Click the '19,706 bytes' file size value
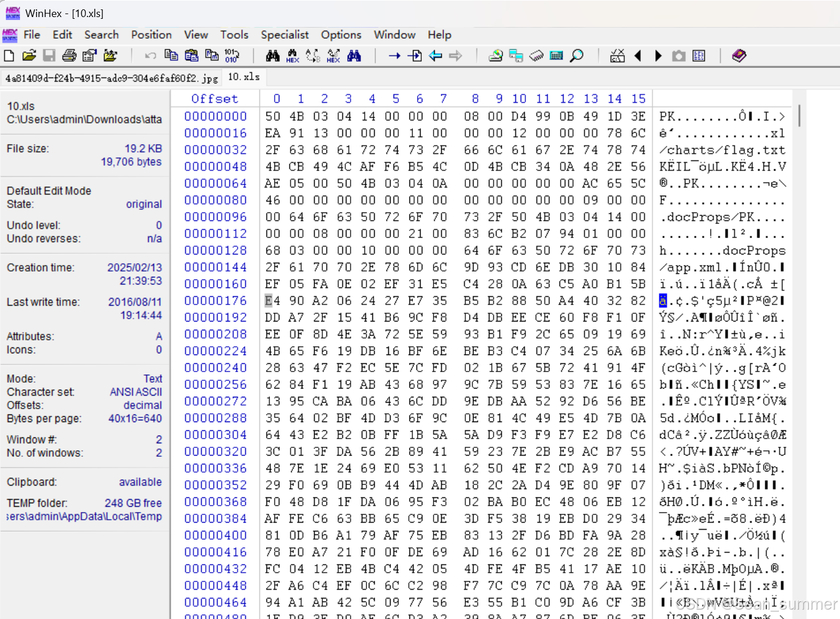Viewport: 840px width, 619px height. 131,162
